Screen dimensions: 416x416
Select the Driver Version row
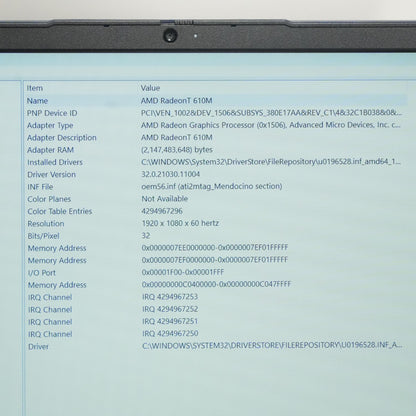pyautogui.click(x=217, y=175)
